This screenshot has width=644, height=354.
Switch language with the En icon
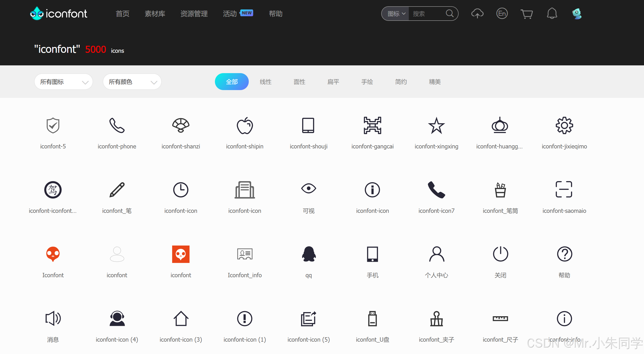pyautogui.click(x=502, y=14)
